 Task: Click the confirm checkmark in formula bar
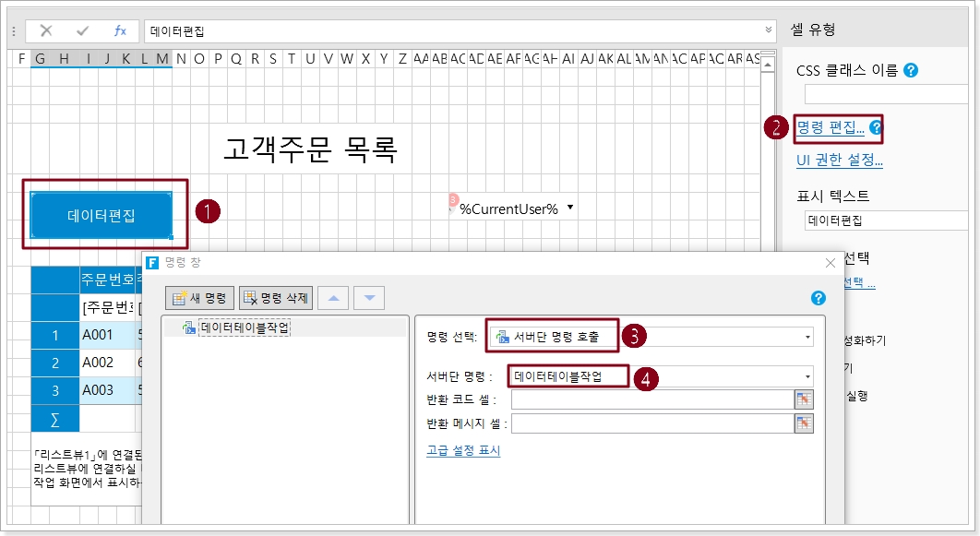[83, 31]
